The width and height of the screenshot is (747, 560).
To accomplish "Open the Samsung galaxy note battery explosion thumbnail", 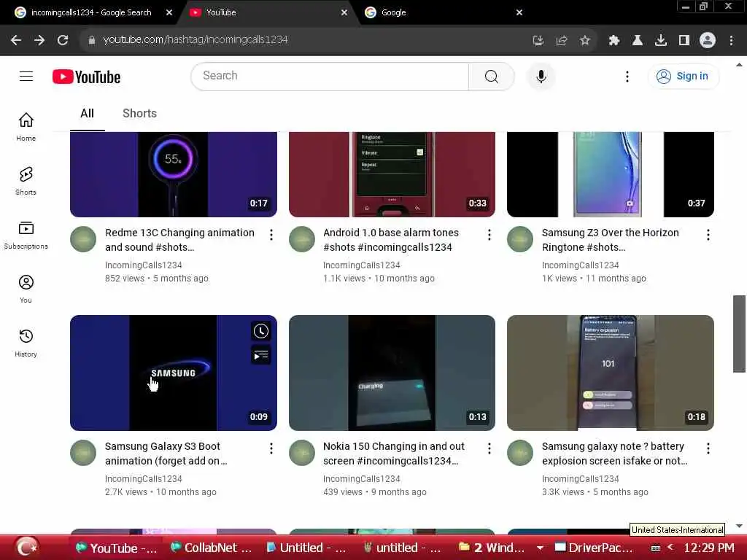I will coord(611,373).
